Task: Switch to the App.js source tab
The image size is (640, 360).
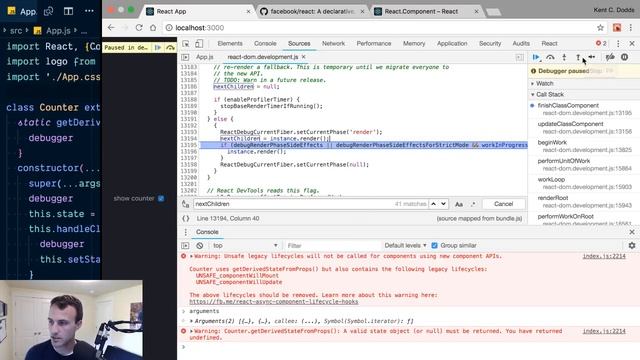Action: [x=204, y=57]
